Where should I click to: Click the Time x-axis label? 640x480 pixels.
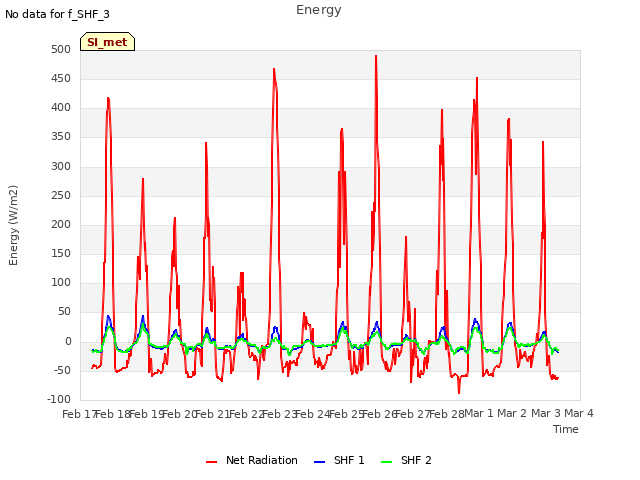(x=566, y=429)
